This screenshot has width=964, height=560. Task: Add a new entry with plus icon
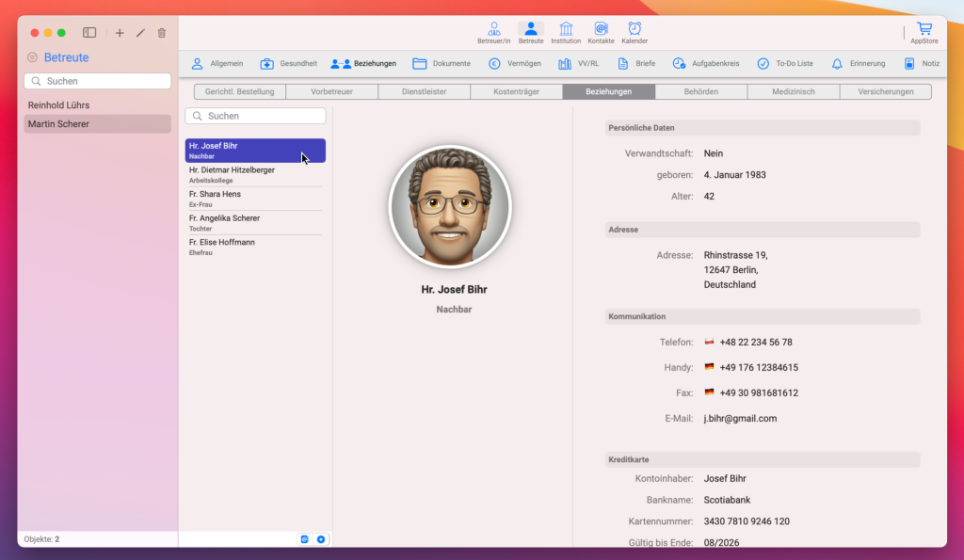click(120, 33)
